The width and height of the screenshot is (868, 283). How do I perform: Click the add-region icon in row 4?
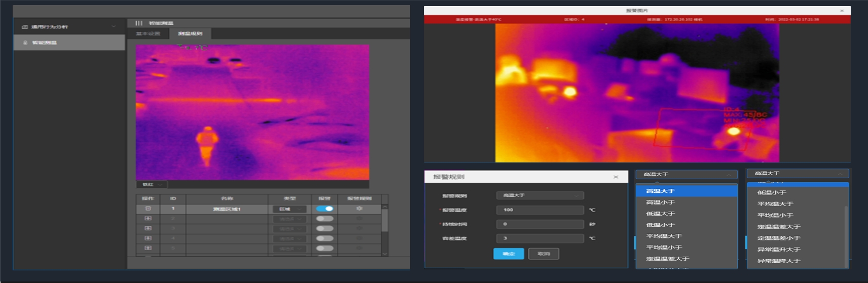click(148, 238)
